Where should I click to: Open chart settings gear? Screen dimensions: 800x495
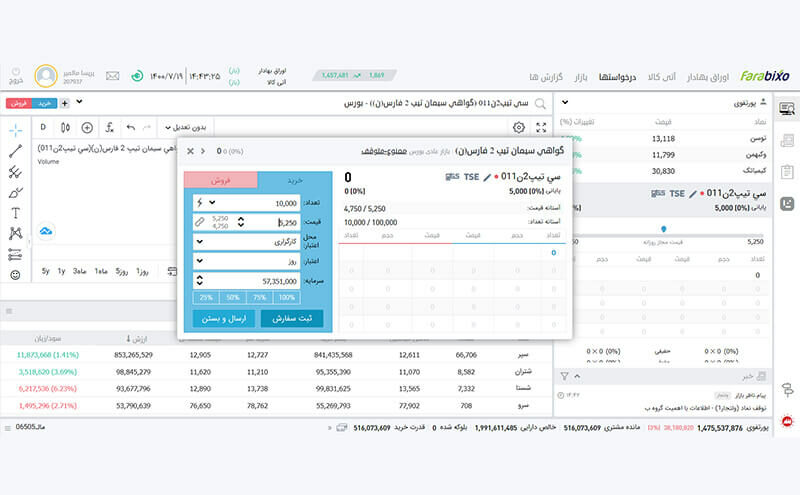[x=519, y=128]
